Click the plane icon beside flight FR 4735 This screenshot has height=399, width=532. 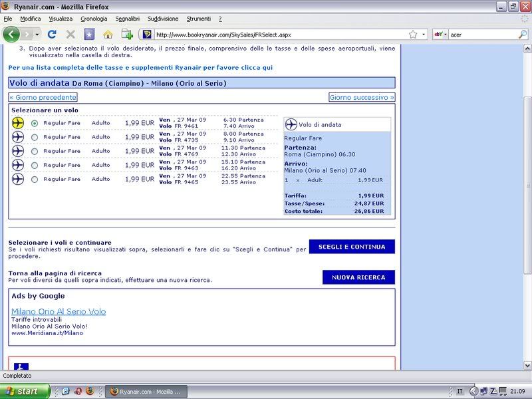tap(18, 137)
